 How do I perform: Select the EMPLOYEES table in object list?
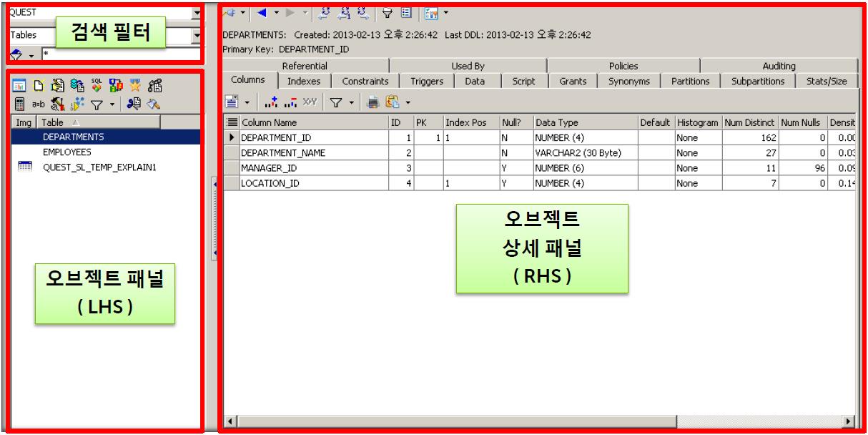pos(66,152)
